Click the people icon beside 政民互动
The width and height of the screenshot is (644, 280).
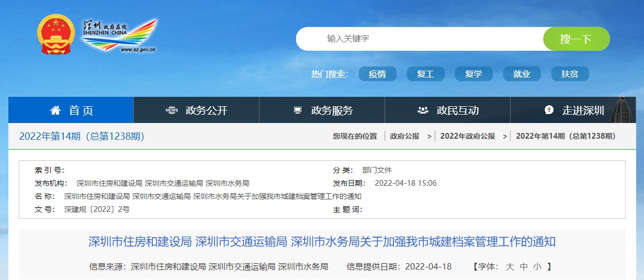coord(423,110)
